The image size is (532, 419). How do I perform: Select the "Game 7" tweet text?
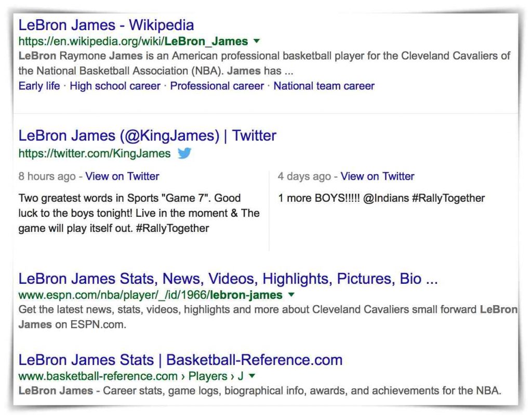tap(139, 213)
